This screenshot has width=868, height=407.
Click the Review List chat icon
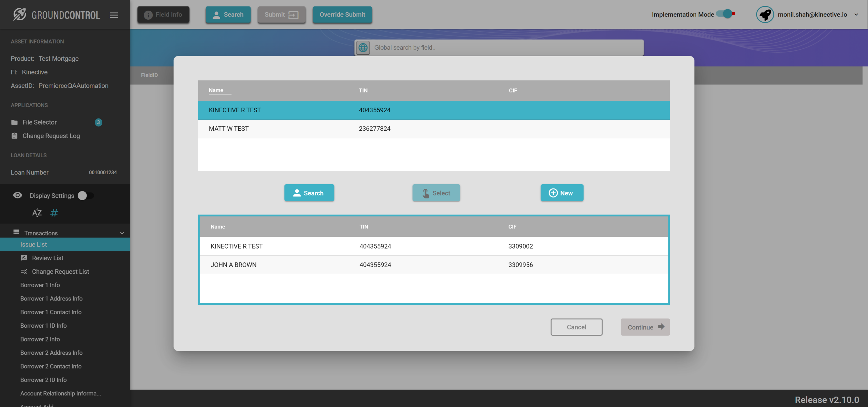click(x=24, y=258)
